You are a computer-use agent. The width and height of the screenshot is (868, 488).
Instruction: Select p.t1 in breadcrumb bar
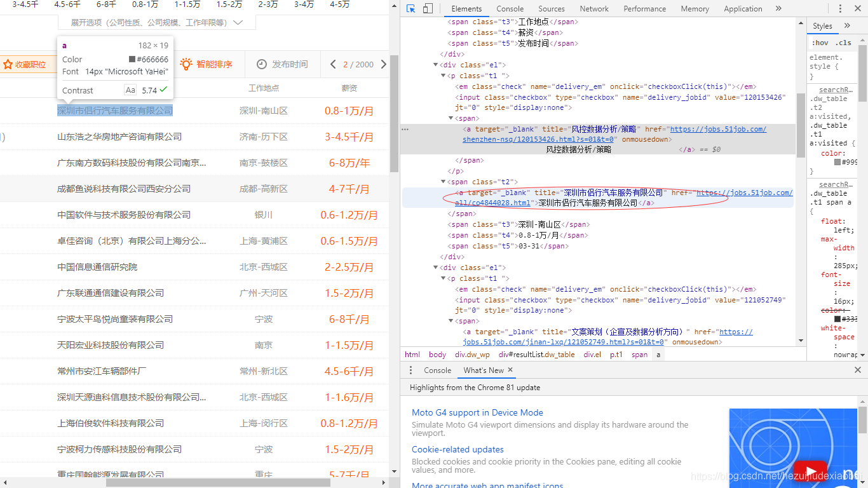point(616,355)
